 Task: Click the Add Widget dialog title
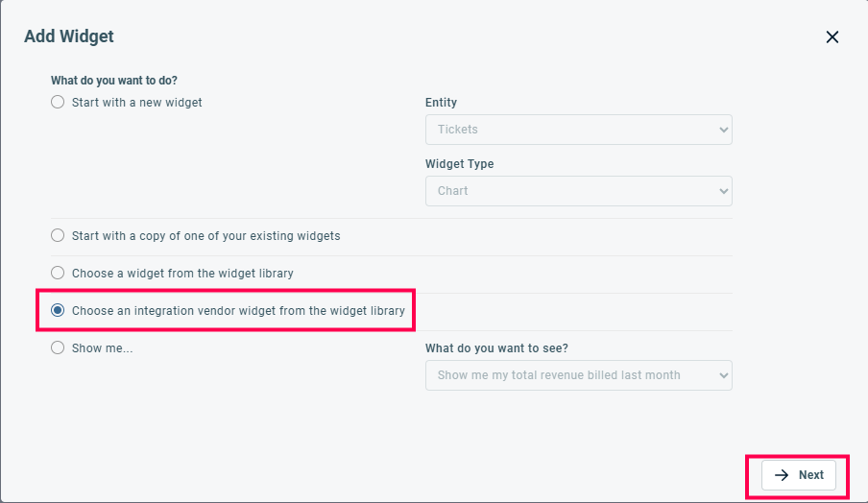(x=69, y=36)
